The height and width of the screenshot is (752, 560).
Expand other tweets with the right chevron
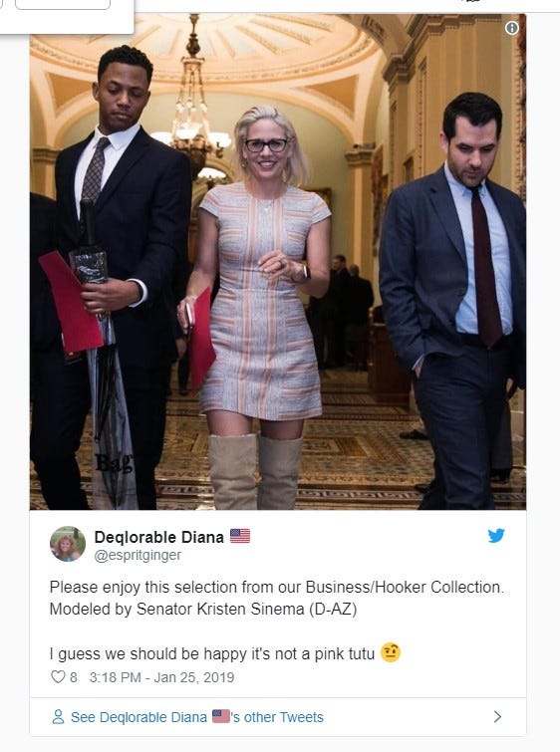point(497,716)
